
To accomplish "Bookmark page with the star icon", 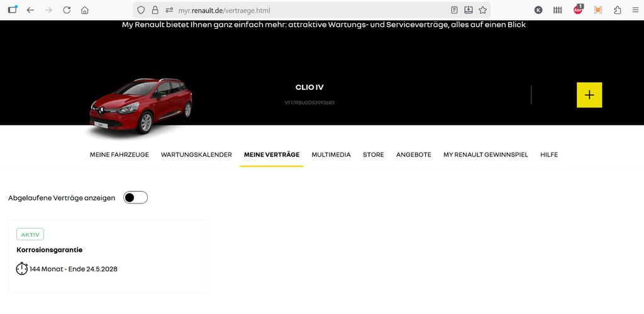I will coord(482,10).
